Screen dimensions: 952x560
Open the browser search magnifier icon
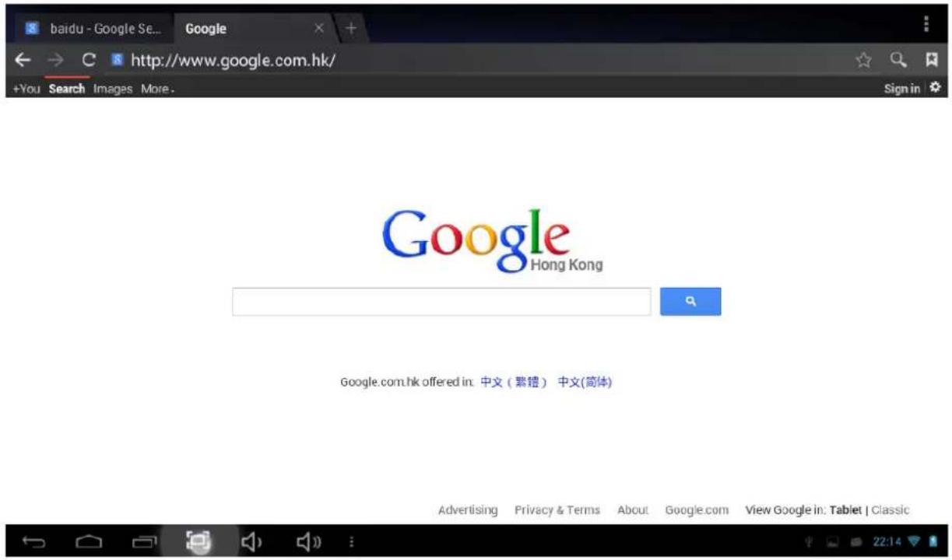898,61
